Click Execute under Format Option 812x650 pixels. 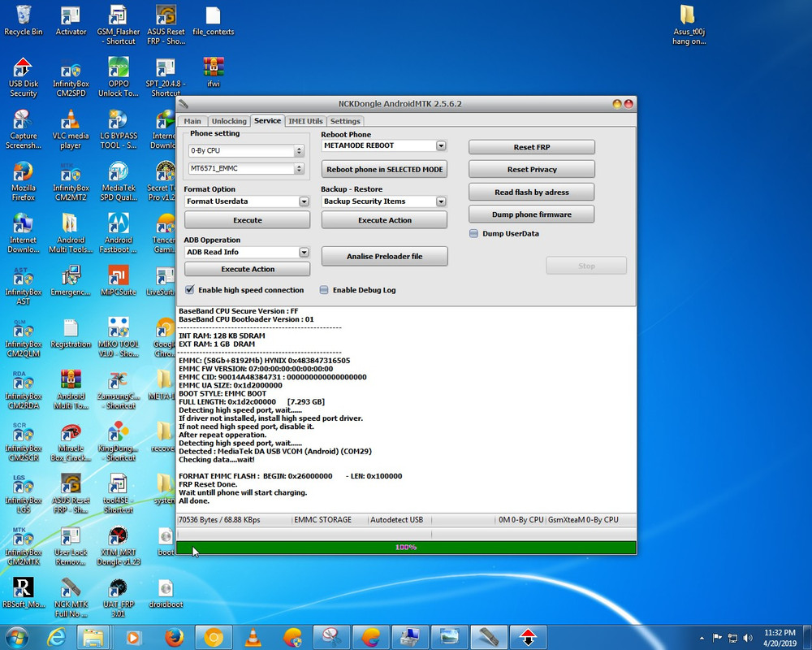coord(247,219)
